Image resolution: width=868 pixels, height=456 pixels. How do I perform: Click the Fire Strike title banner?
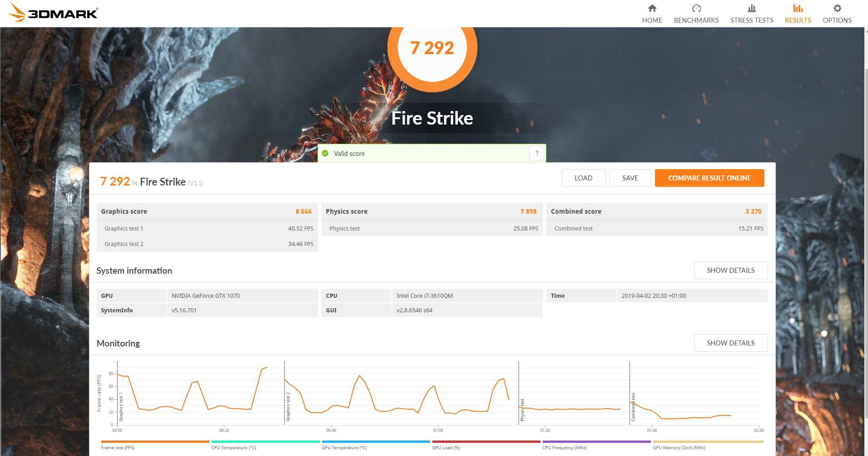coord(432,118)
